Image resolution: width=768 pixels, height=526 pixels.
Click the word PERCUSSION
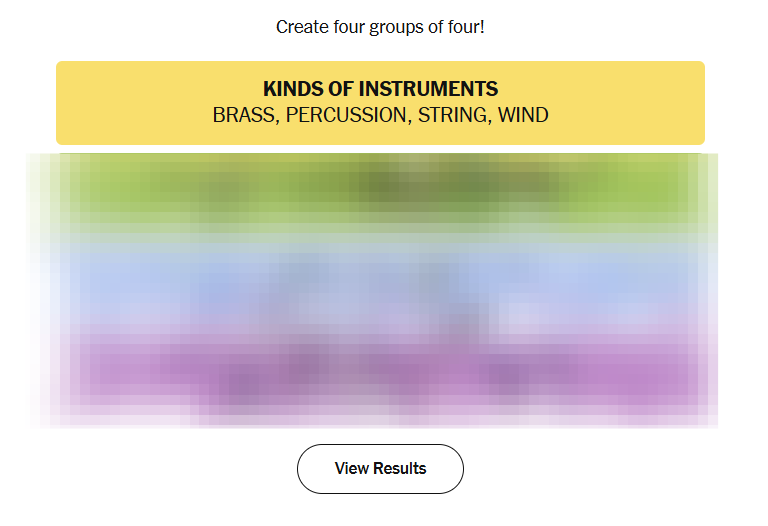(347, 115)
